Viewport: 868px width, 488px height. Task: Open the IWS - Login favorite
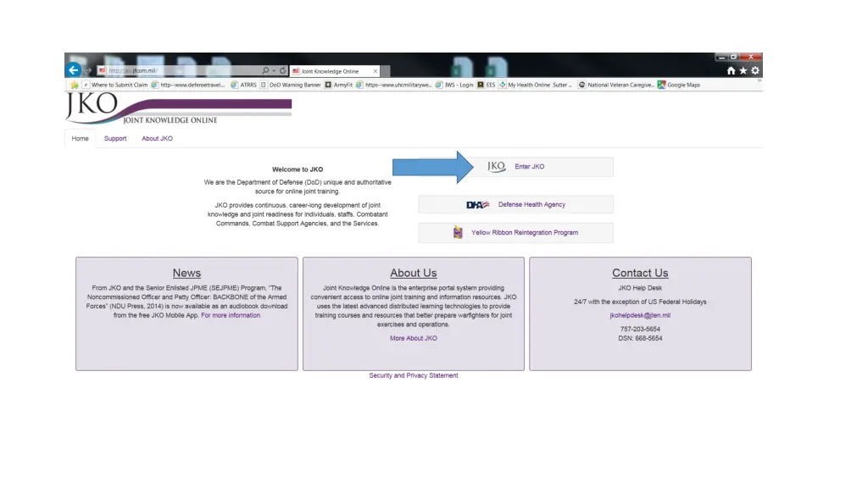454,86
